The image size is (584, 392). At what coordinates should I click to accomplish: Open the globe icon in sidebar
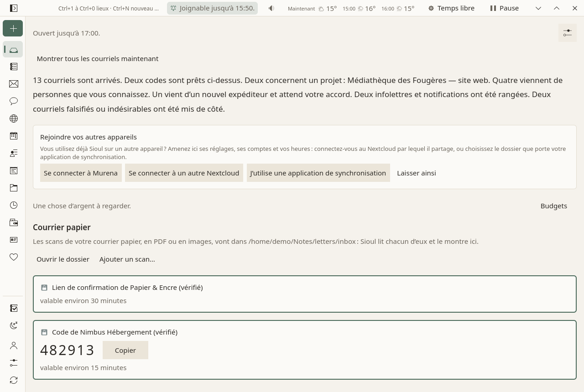tap(14, 119)
